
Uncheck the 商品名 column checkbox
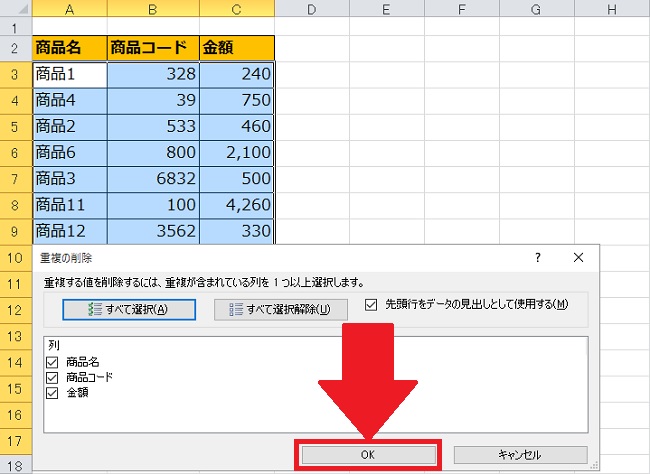coord(52,362)
